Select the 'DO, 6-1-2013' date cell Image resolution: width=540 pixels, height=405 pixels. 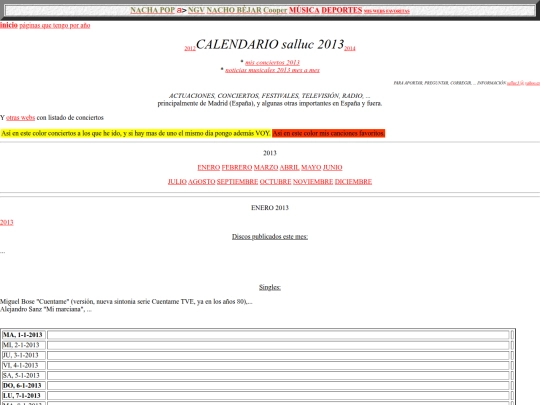23,385
